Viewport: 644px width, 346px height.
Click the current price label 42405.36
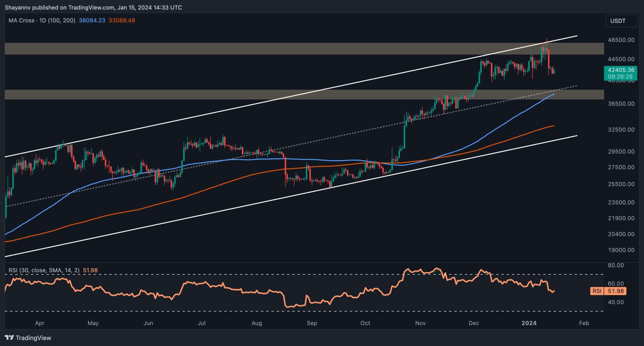pyautogui.click(x=621, y=70)
